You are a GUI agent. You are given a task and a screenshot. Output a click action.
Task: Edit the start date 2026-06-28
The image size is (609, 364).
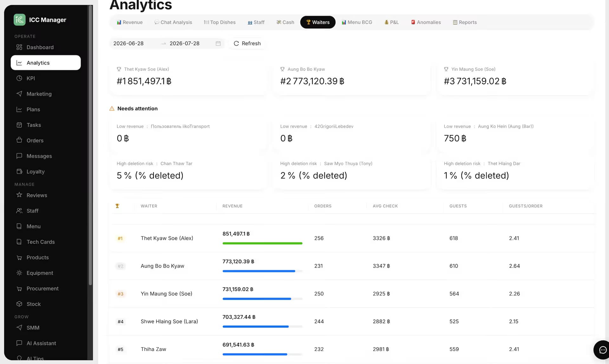point(128,43)
